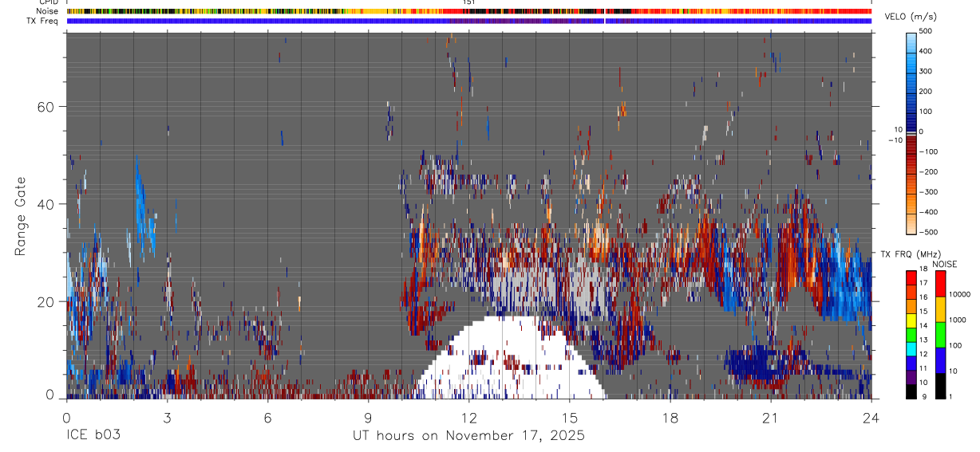Click the 'Range Gate' y-axis label
The width and height of the screenshot is (980, 452).
point(20,215)
